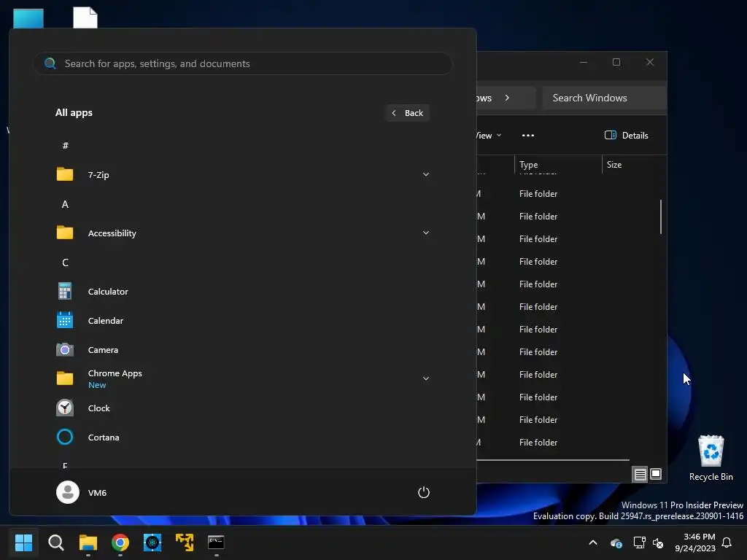Image resolution: width=747 pixels, height=560 pixels.
Task: Open the Accessibility folder entry
Action: (x=242, y=233)
